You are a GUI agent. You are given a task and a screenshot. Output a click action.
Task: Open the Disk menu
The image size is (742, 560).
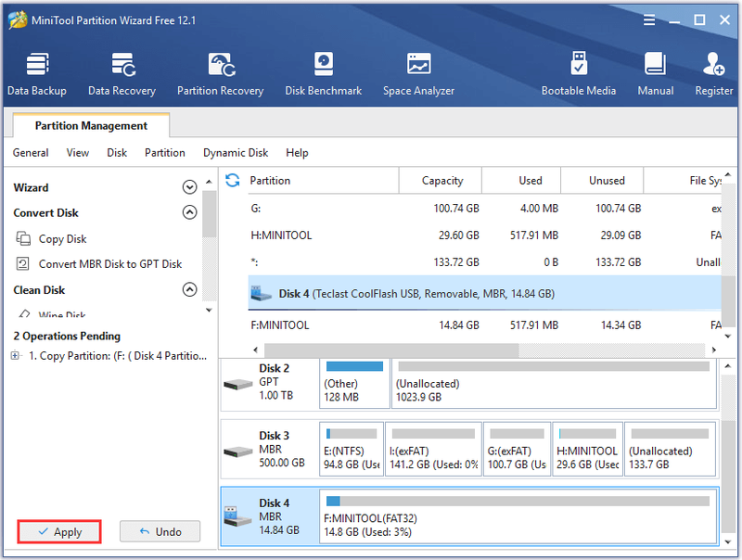[x=117, y=153]
